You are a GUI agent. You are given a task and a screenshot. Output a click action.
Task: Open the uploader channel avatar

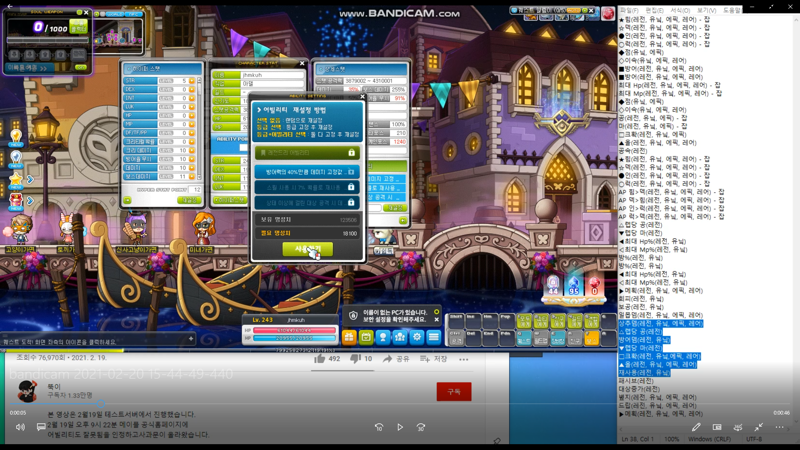[27, 392]
